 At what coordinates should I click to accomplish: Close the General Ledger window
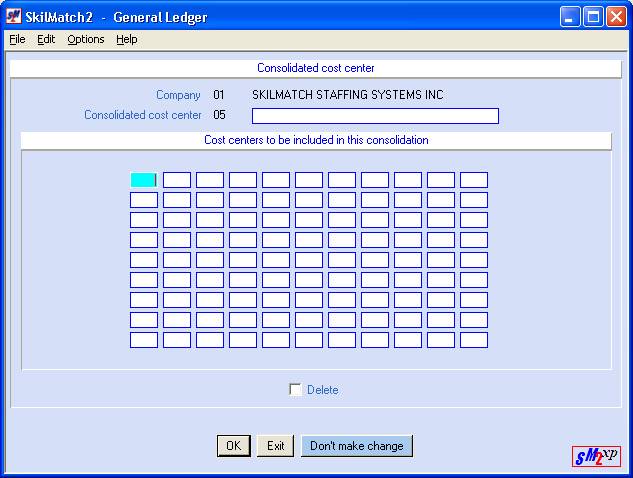coord(616,17)
